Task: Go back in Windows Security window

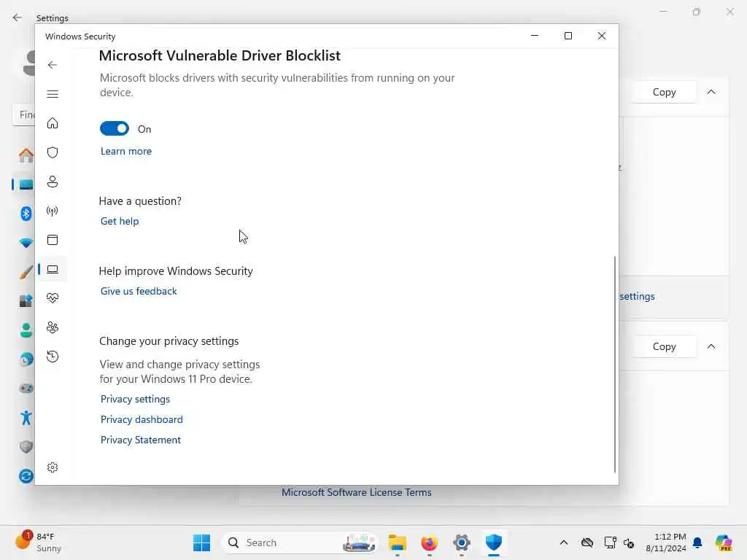Action: coord(53,65)
